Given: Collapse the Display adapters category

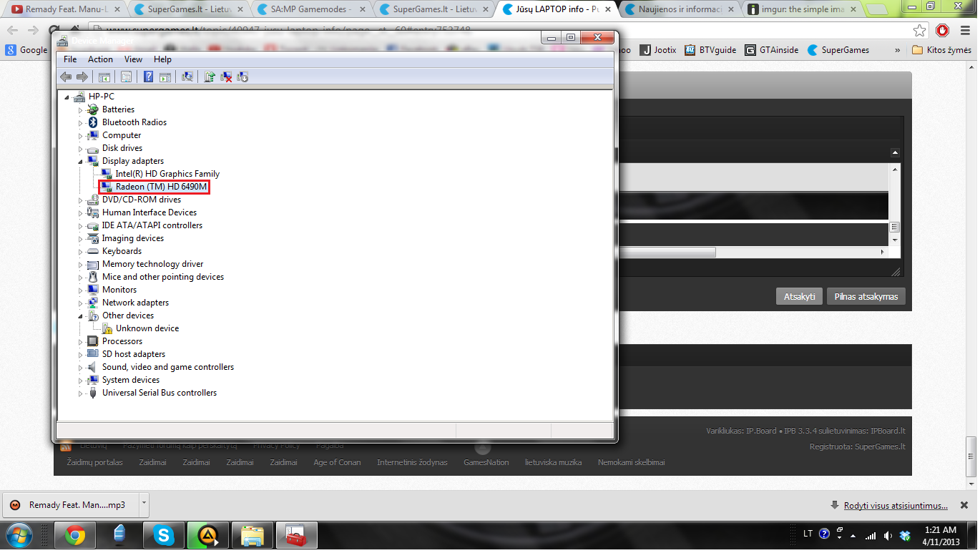Looking at the screenshot, I should [81, 162].
